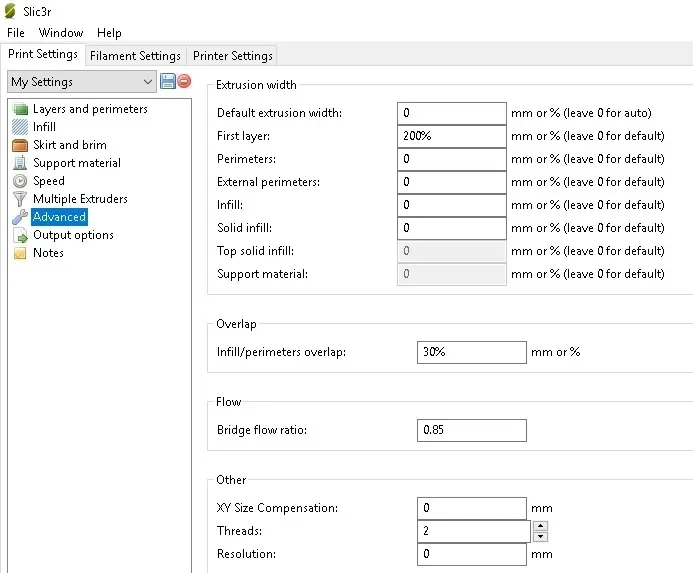The height and width of the screenshot is (573, 693).
Task: Click XY Size Compensation field
Action: [x=472, y=508]
